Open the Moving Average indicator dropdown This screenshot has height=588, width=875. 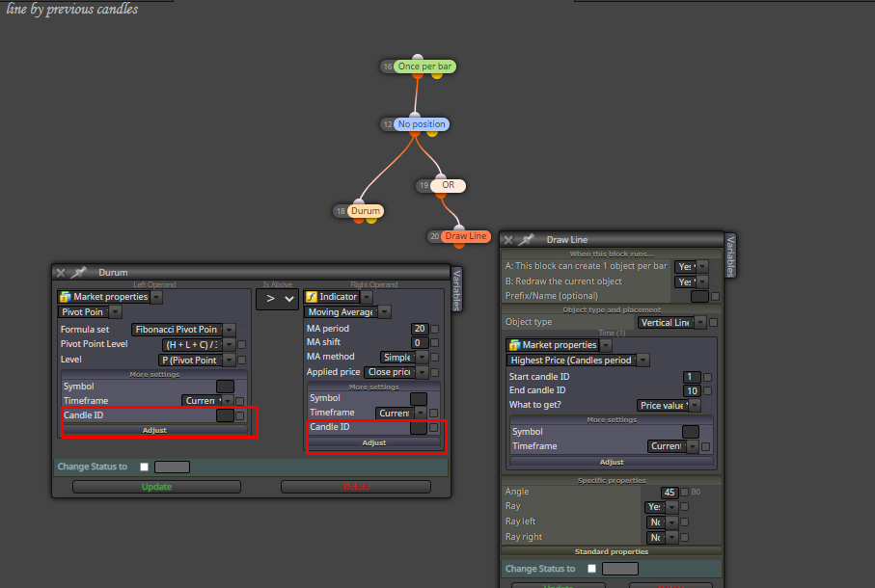point(385,312)
